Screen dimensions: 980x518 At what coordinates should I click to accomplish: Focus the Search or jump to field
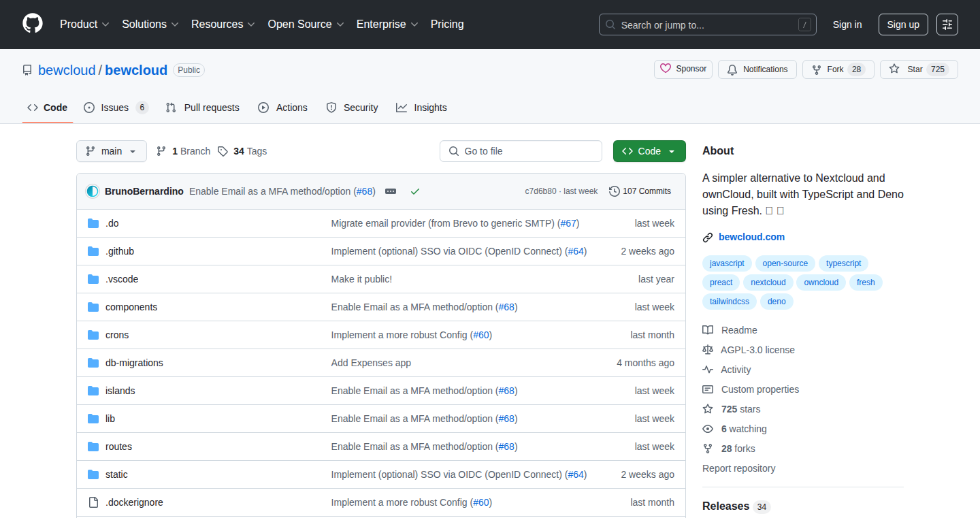(708, 25)
